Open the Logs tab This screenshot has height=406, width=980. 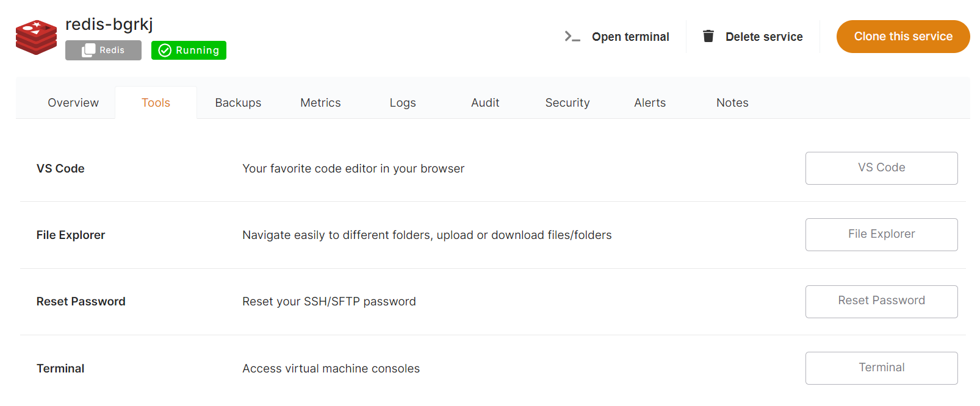pos(403,102)
